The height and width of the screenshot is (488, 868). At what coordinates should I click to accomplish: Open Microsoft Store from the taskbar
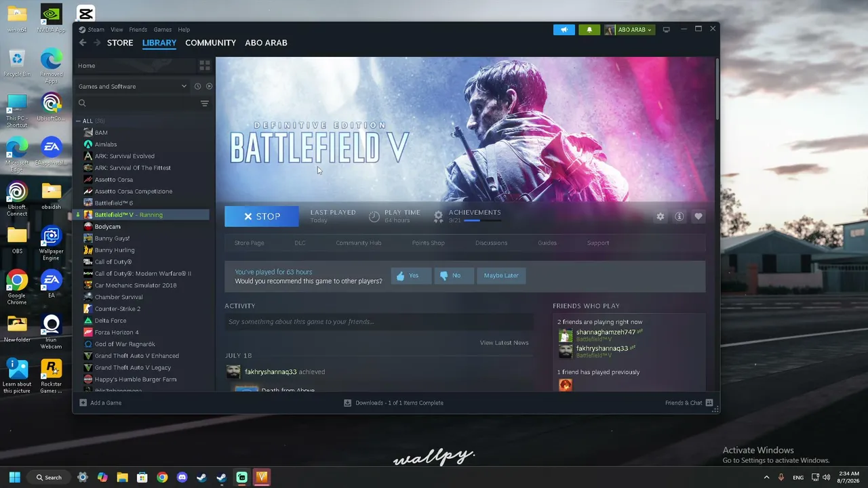[x=142, y=477]
